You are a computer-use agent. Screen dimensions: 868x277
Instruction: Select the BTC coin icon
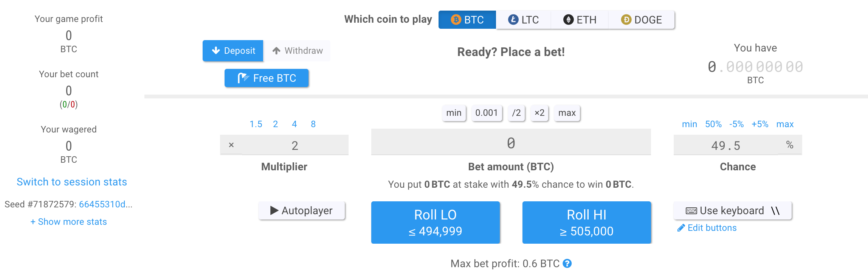456,20
